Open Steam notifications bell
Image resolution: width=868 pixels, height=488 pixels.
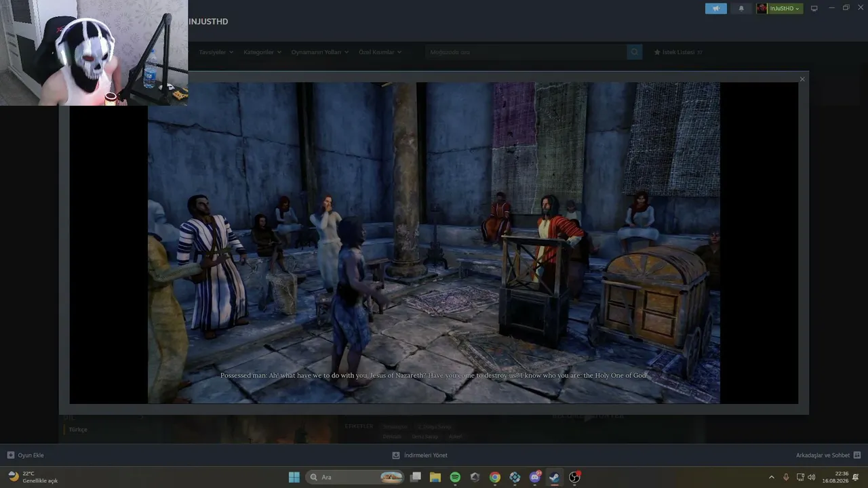tap(741, 8)
